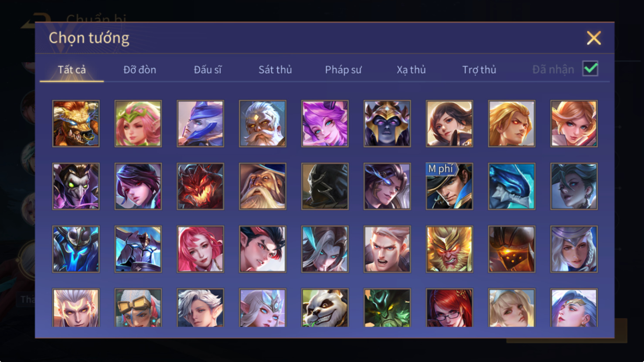Filter heroes by Xạ thủ
This screenshot has width=644, height=362.
(x=411, y=70)
